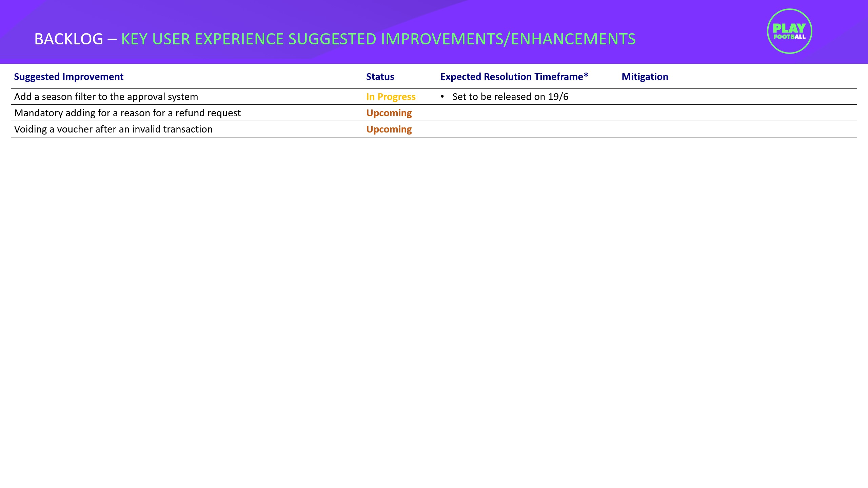This screenshot has height=488, width=868.
Task: Click the bullet before the release date
Action: (442, 97)
